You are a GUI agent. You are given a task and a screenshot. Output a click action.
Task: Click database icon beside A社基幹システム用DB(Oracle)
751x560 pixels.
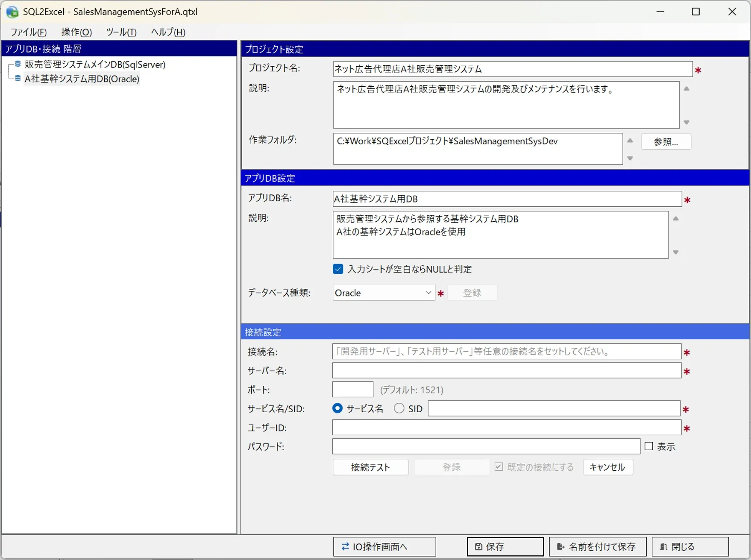tap(18, 79)
